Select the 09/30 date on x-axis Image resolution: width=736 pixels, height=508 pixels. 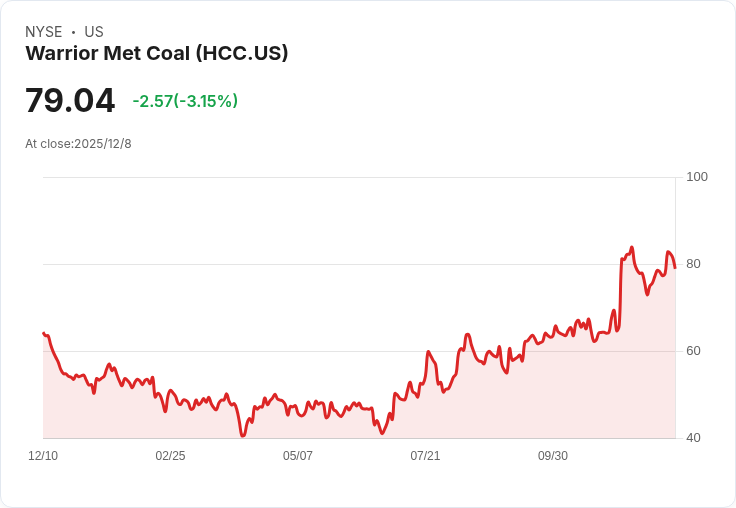point(553,455)
